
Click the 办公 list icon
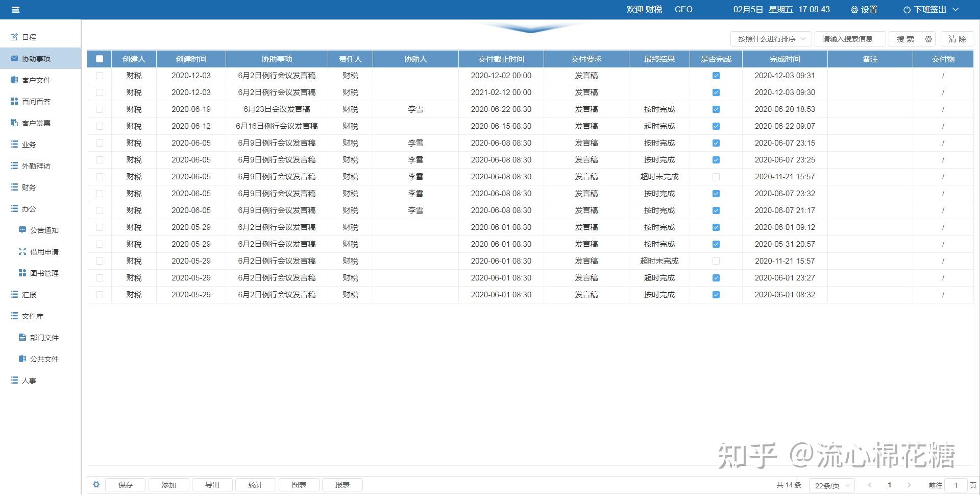[14, 208]
